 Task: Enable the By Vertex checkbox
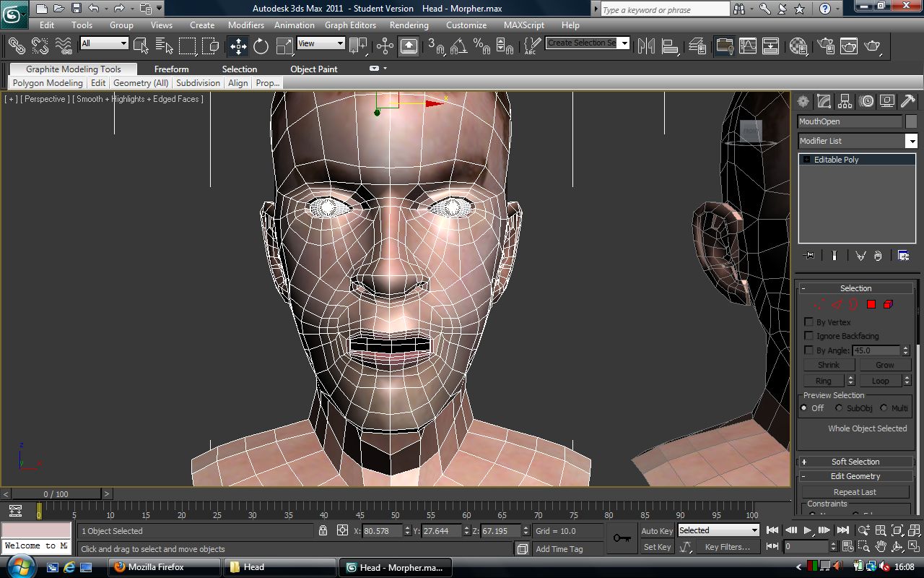[x=808, y=322]
